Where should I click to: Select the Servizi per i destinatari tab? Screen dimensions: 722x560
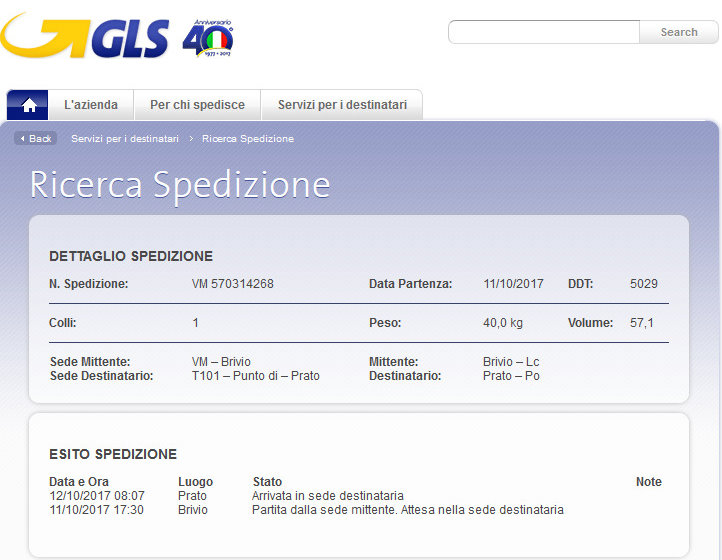click(x=342, y=105)
